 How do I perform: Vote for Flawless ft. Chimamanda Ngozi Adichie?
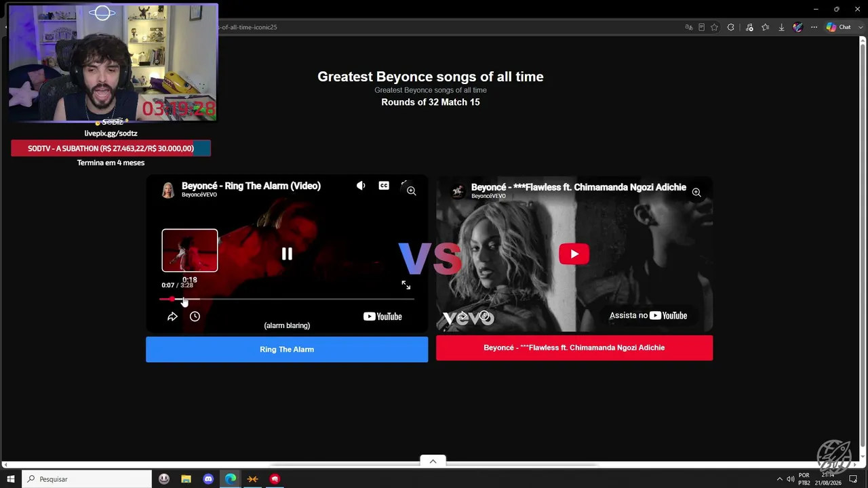pos(574,348)
